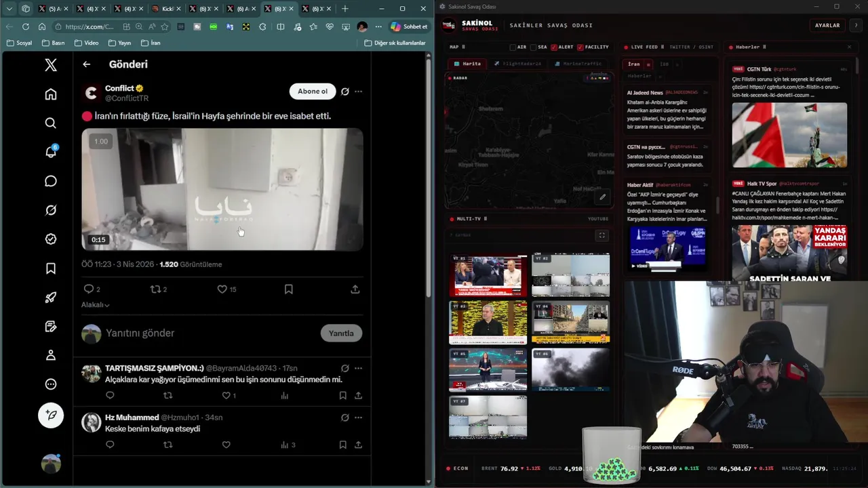This screenshot has height=488, width=868.
Task: Open the YT #1 stream thumbnail
Action: tap(488, 276)
